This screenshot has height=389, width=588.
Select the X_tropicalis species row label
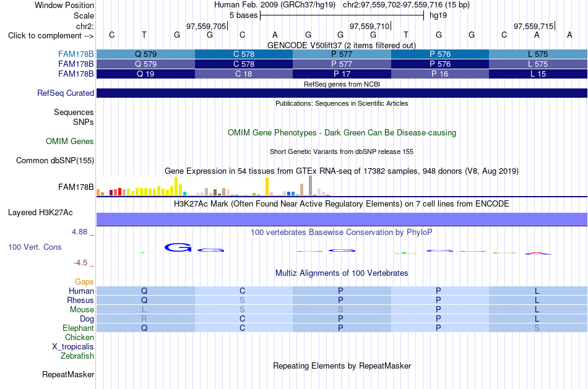pos(73,347)
